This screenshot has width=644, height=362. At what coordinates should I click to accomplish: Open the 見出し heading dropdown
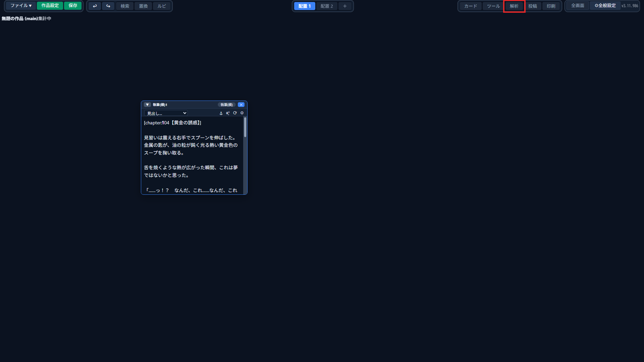pos(166,113)
